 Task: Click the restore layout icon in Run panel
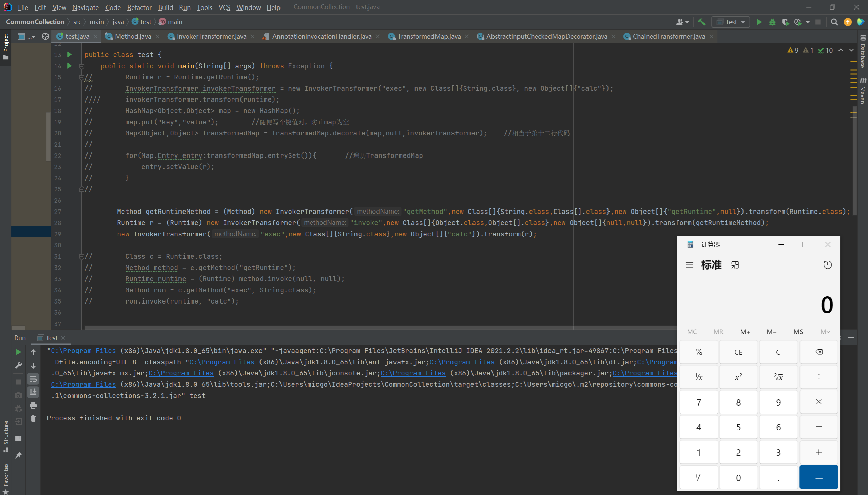[x=19, y=439]
